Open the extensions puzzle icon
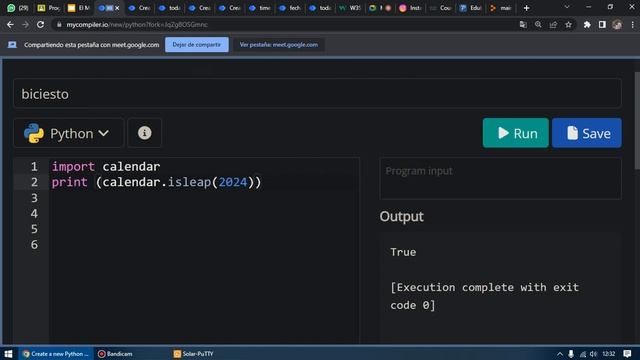Viewport: 640px width, 360px height. 587,24
